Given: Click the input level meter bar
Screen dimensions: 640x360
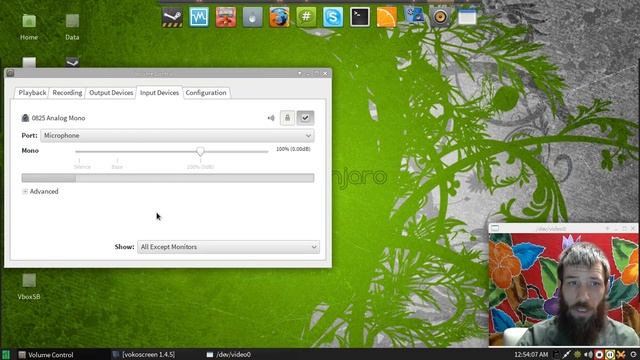Looking at the screenshot, I should tap(168, 178).
